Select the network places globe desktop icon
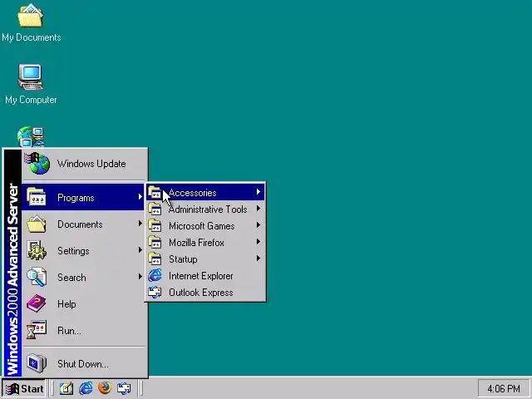The image size is (532, 399). [31, 137]
